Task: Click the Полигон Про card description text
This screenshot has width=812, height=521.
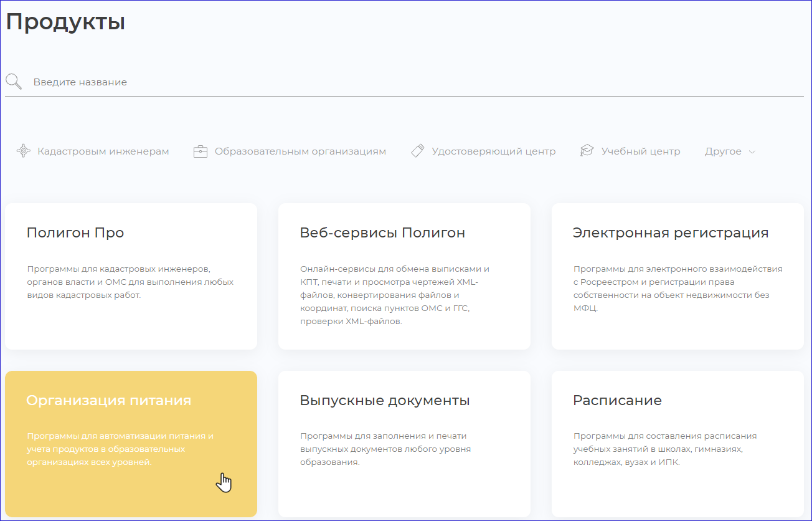Action: (130, 282)
